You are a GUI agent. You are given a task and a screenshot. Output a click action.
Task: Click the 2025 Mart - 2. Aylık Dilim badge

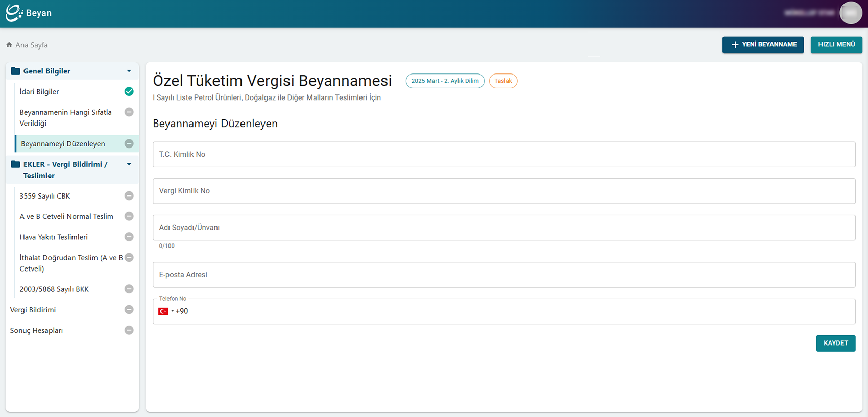point(445,81)
